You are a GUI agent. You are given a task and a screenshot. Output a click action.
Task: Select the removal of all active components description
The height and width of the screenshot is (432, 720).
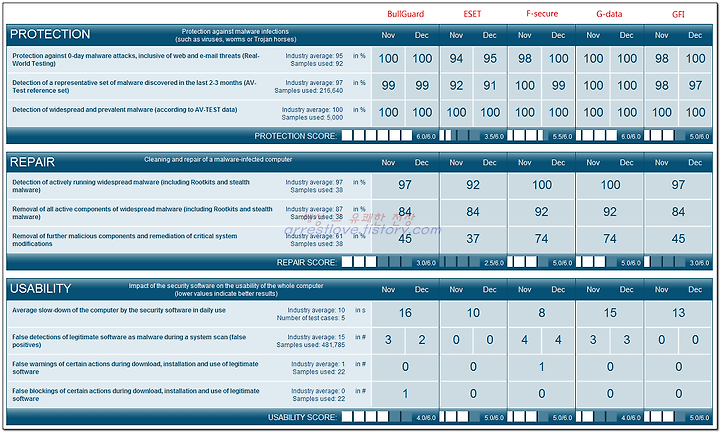142,213
